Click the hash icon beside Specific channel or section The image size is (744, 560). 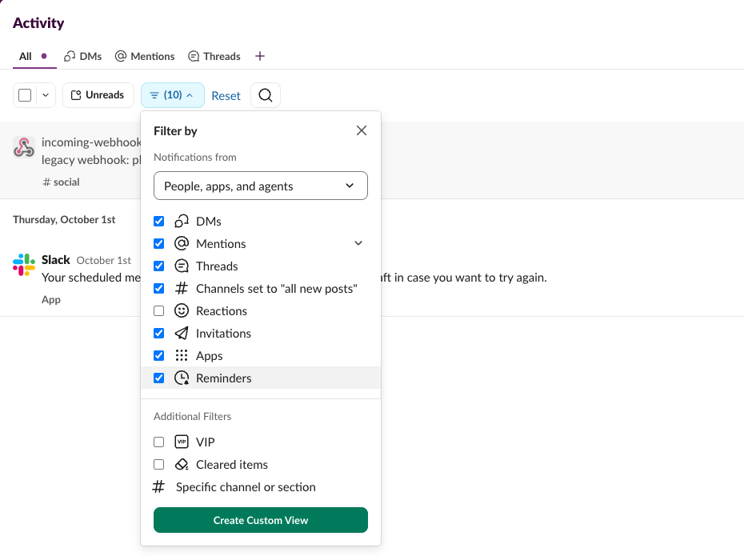coord(158,486)
